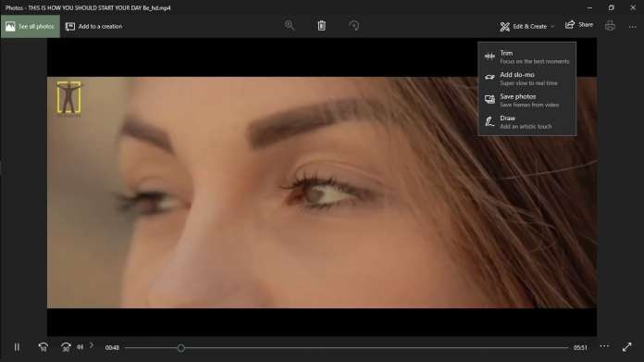Click Add to a creation
The image size is (644, 362).
(94, 26)
